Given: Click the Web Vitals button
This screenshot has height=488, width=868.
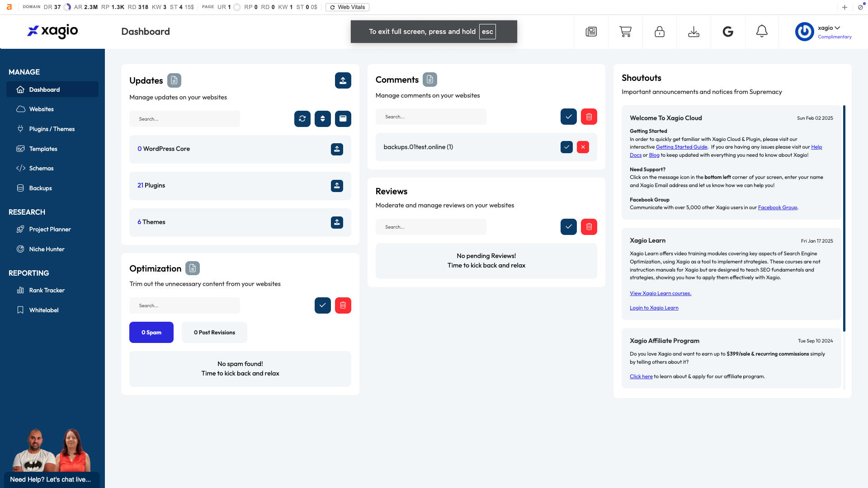Looking at the screenshot, I should (x=347, y=7).
